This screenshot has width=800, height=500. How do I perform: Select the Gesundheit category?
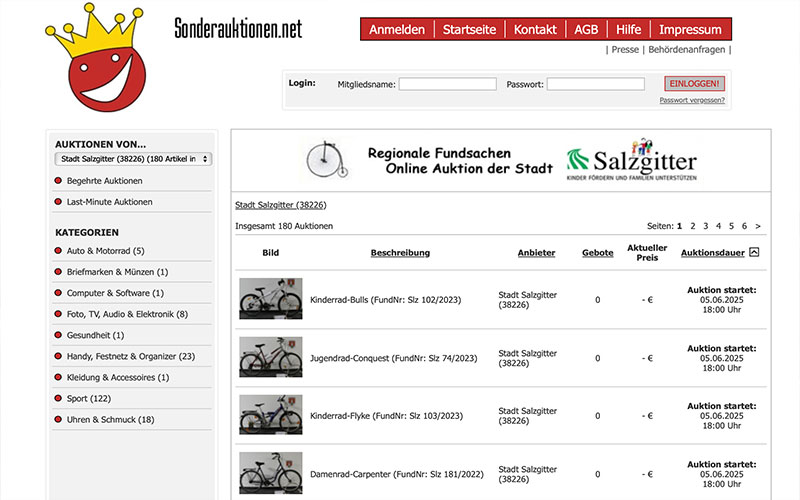tap(95, 335)
